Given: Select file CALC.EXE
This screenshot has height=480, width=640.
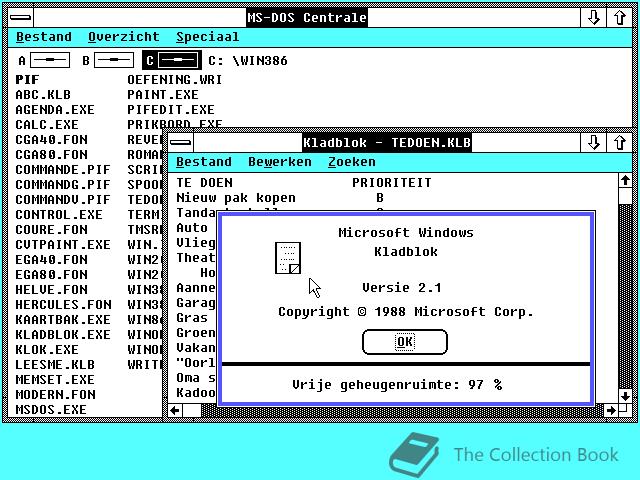Looking at the screenshot, I should (47, 124).
